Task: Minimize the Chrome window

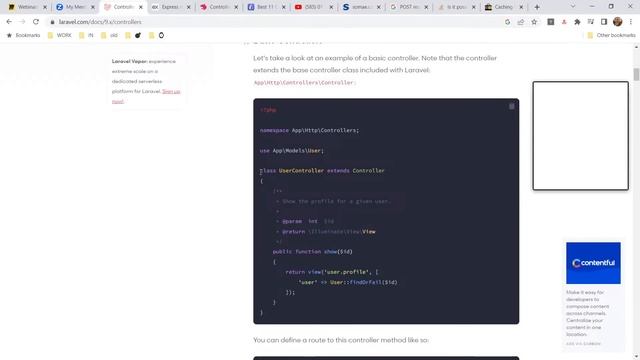Action: click(x=592, y=7)
